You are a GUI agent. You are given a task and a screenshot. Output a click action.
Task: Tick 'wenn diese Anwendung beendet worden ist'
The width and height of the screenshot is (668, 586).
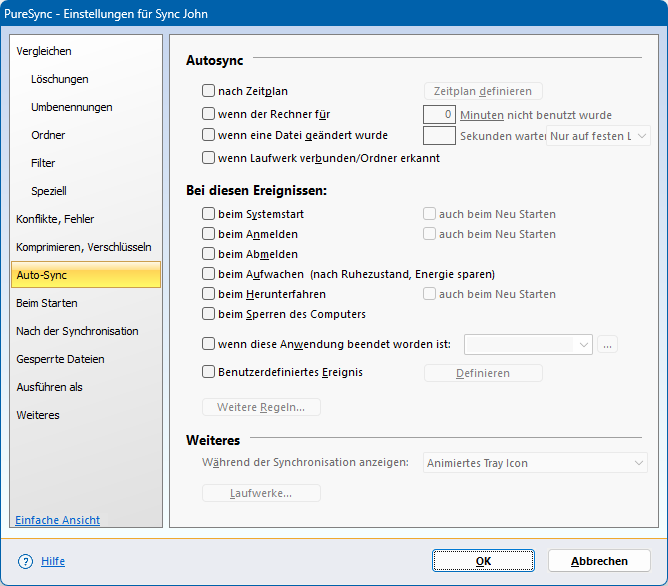[x=208, y=344]
